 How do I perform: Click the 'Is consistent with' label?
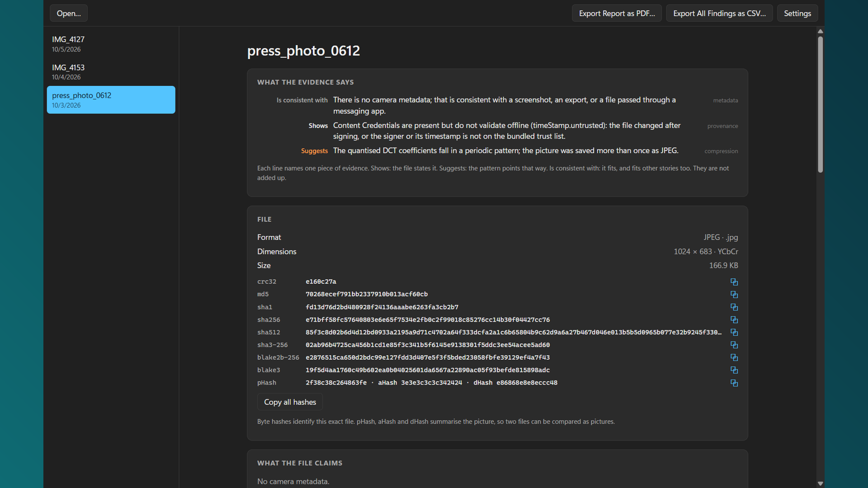[x=302, y=100]
